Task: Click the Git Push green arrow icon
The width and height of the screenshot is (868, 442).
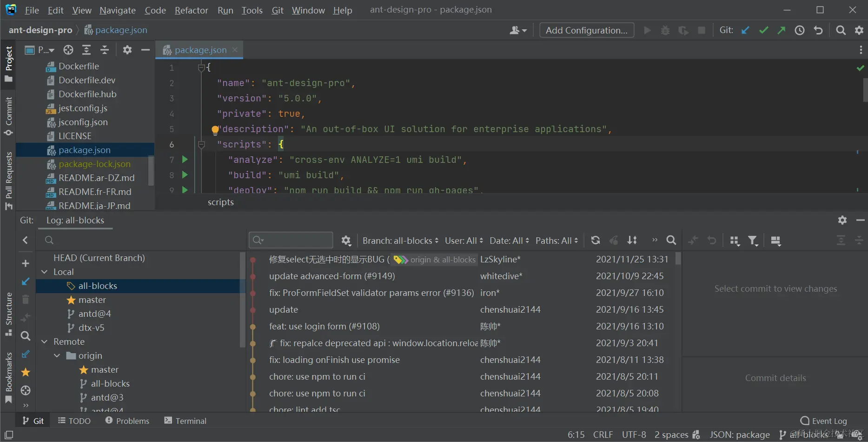Action: pos(782,30)
